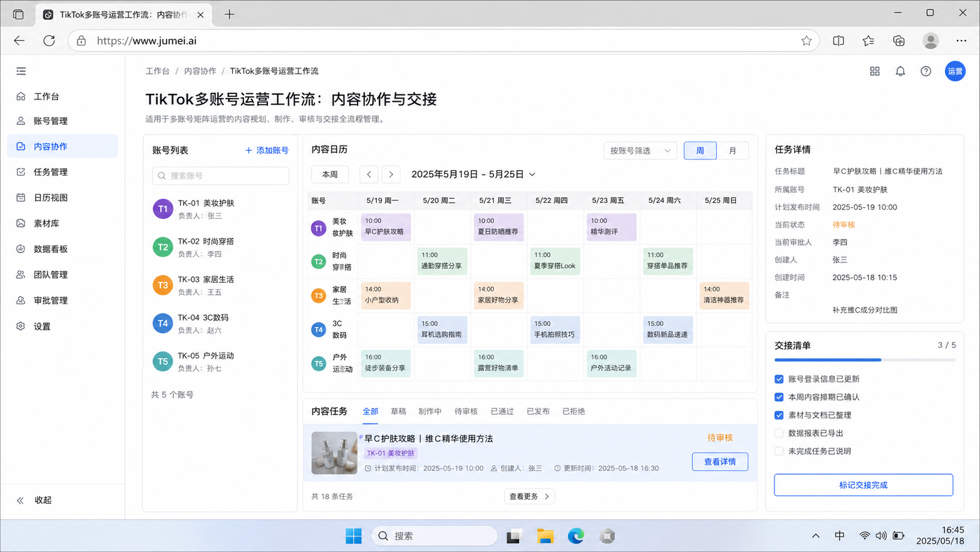This screenshot has height=552, width=980.
Task: Open Microsoft Edge from the taskbar
Action: pyautogui.click(x=576, y=536)
